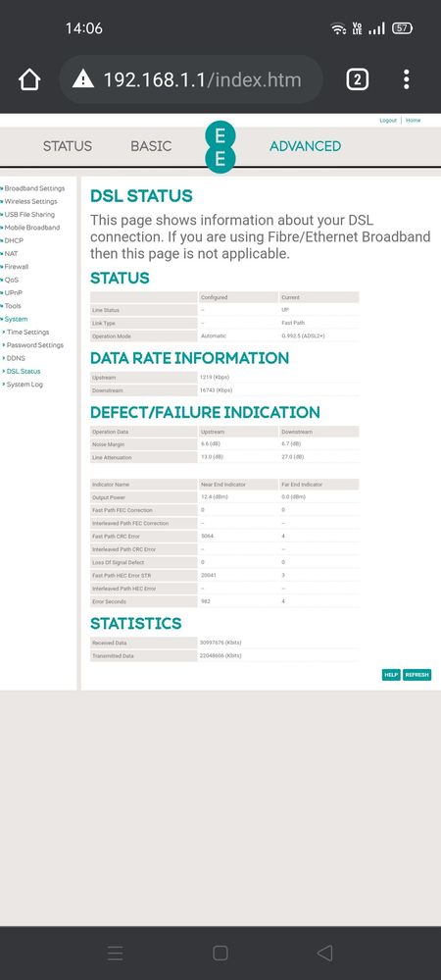This screenshot has width=441, height=980.
Task: Tap the Android home square button
Action: click(220, 953)
